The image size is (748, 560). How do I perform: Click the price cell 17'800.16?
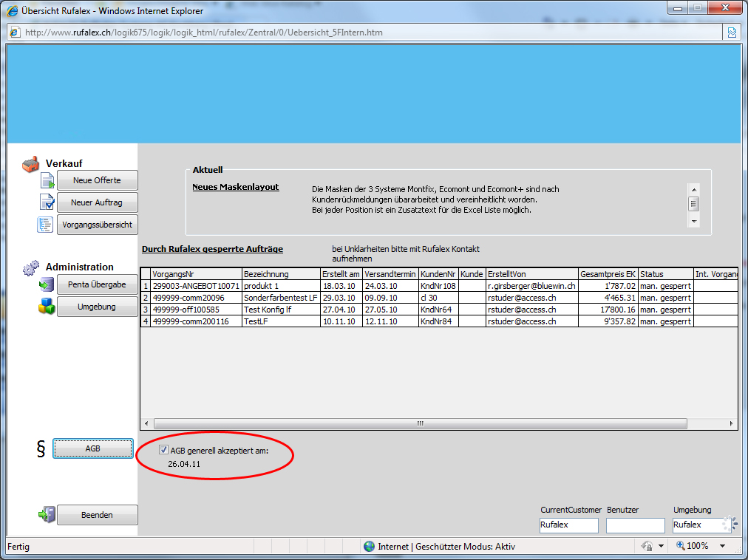[x=608, y=310]
